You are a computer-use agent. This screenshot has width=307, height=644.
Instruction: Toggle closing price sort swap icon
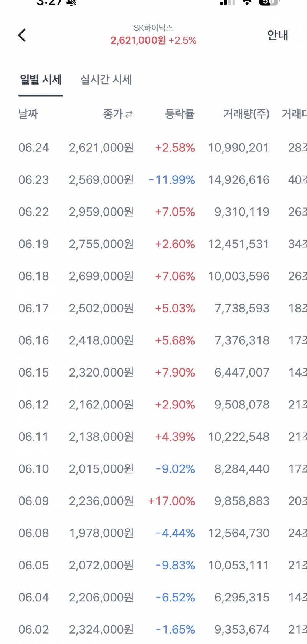129,114
